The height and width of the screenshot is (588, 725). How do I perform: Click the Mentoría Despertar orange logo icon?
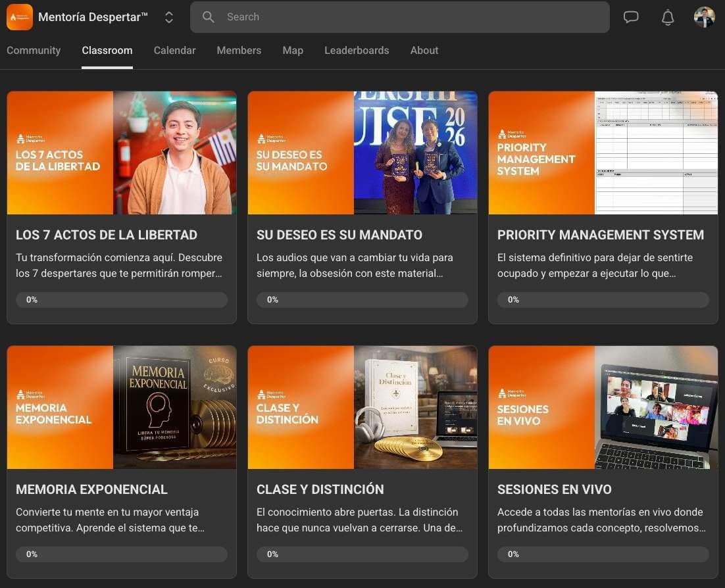pos(20,17)
